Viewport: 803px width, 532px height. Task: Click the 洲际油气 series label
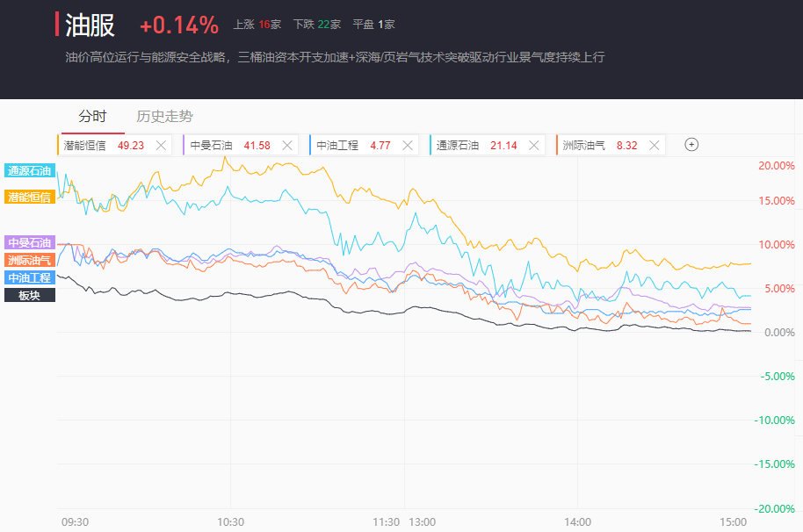(30, 260)
